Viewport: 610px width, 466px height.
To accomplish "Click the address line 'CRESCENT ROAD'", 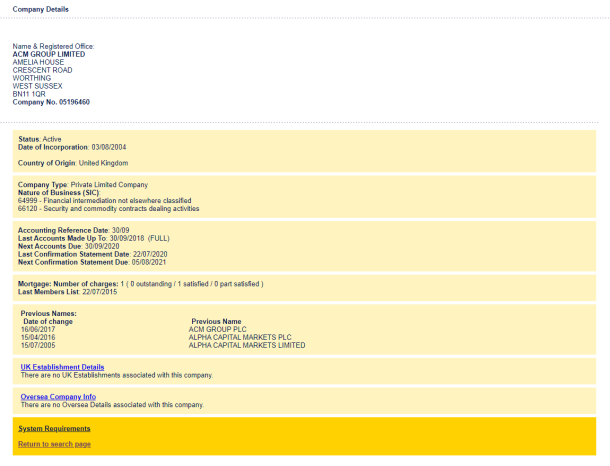I will tap(42, 70).
